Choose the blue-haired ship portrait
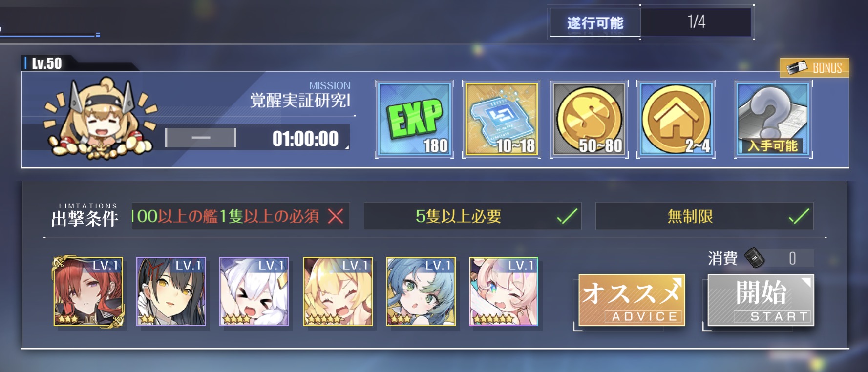868x372 pixels. point(421,291)
